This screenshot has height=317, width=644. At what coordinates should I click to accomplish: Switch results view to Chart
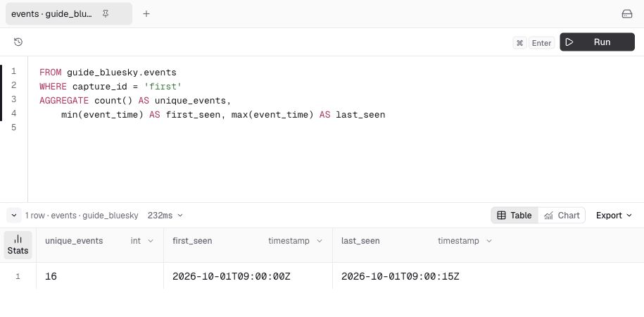coord(562,216)
